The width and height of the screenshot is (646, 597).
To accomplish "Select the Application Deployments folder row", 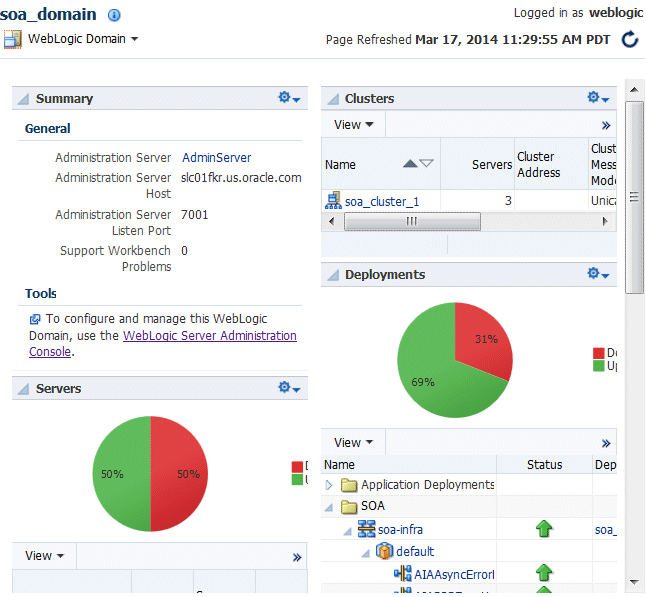I will pyautogui.click(x=469, y=485).
